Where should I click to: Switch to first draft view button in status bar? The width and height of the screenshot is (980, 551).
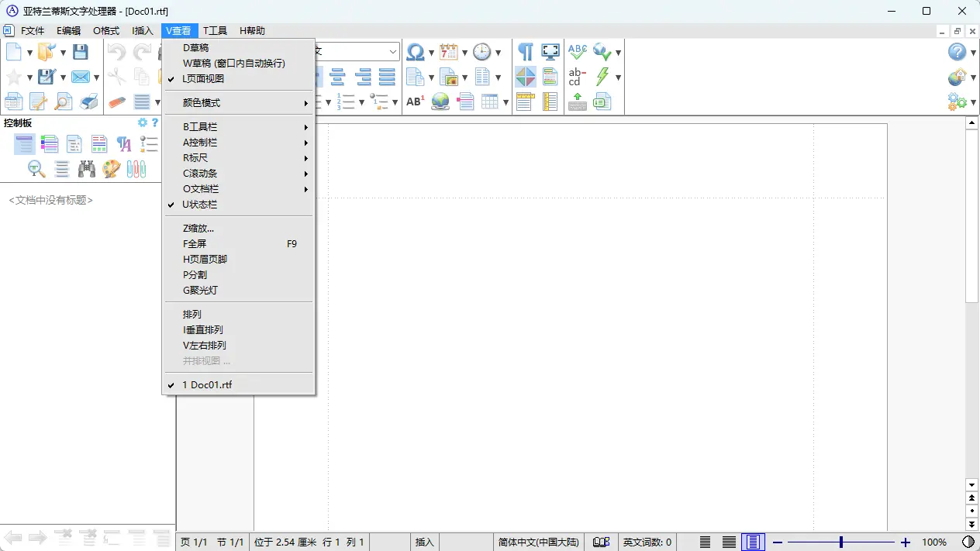(705, 542)
